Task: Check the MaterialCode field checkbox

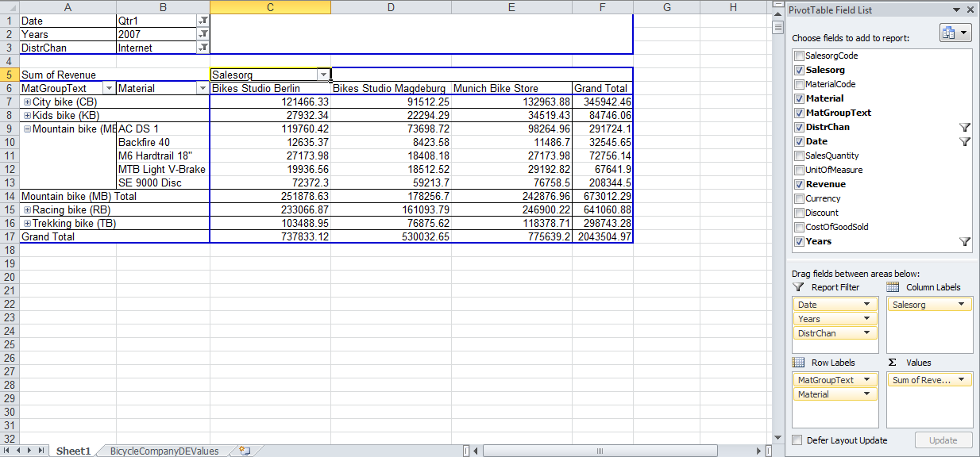Action: pyautogui.click(x=799, y=84)
